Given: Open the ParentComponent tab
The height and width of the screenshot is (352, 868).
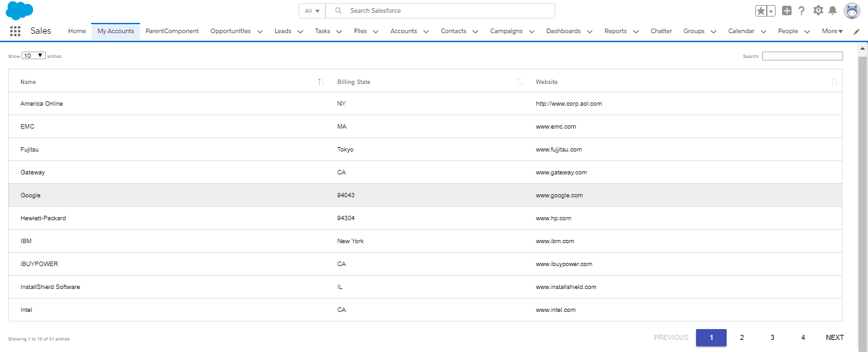Looking at the screenshot, I should (x=172, y=31).
